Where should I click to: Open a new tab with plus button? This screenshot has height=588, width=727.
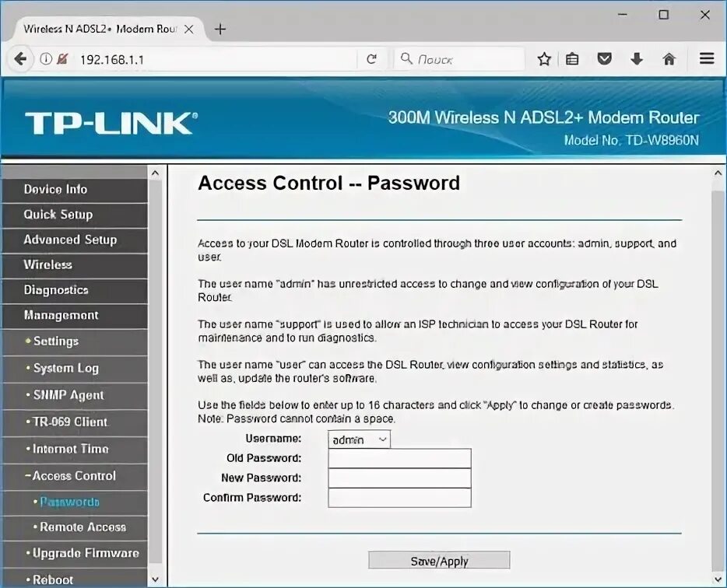coord(220,30)
